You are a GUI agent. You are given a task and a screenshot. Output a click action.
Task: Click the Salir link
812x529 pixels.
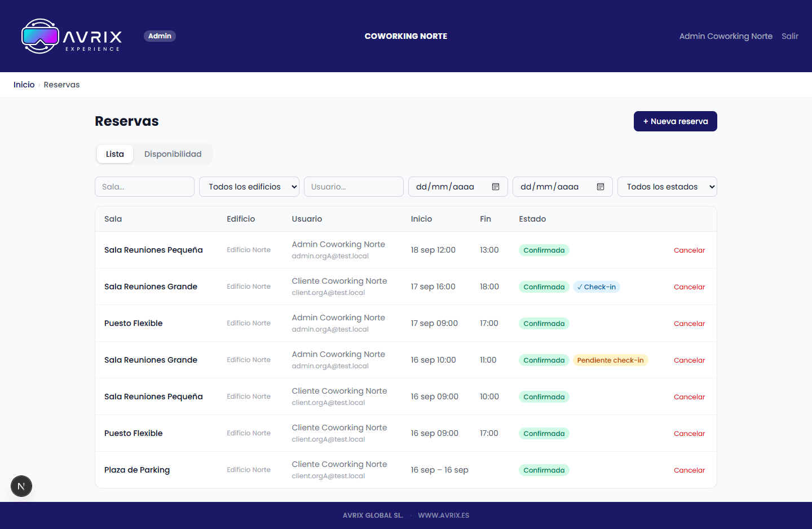[790, 36]
